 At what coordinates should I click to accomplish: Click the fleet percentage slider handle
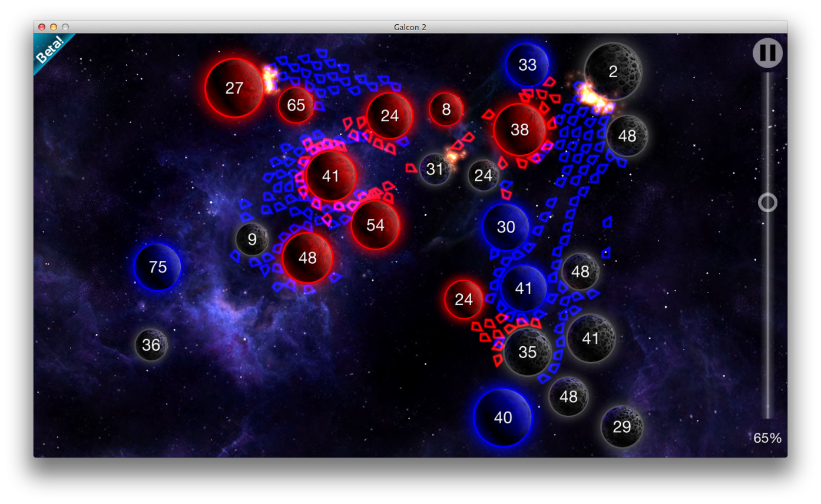pyautogui.click(x=767, y=203)
